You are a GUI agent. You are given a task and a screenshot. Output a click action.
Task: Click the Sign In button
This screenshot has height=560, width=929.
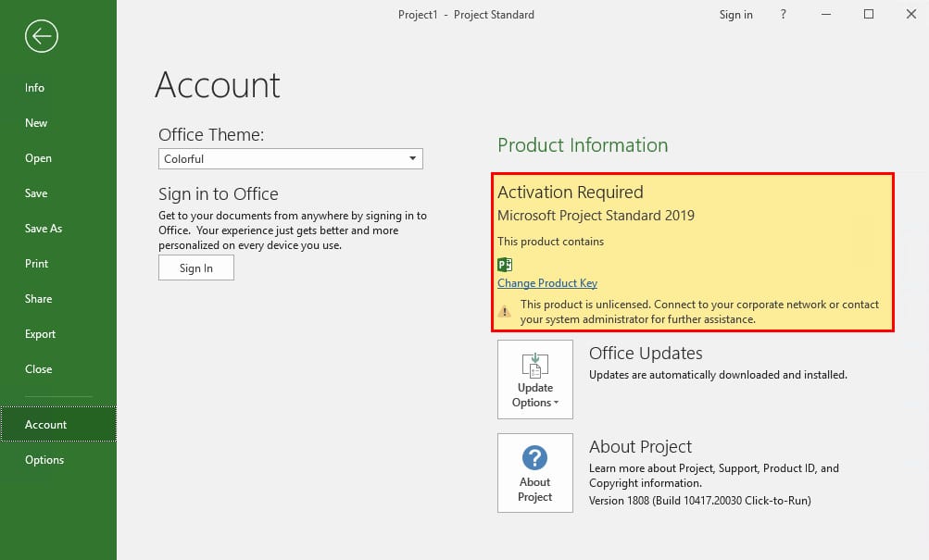tap(196, 268)
